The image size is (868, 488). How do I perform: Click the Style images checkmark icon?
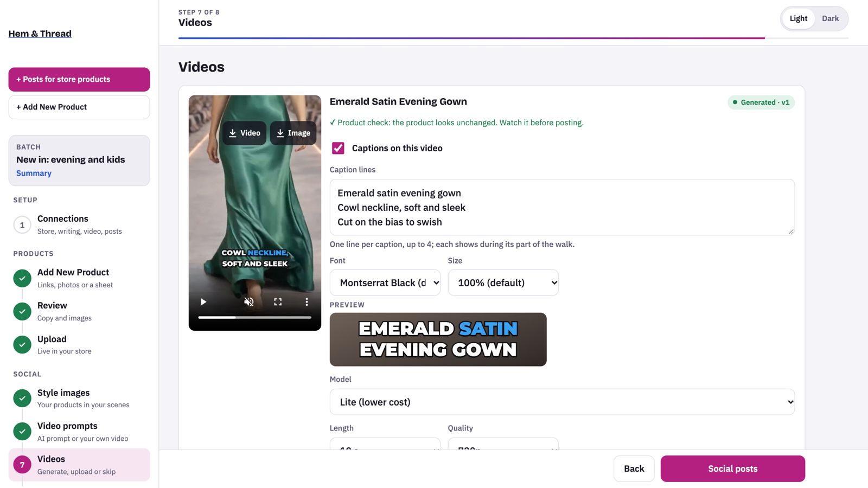[x=22, y=399]
